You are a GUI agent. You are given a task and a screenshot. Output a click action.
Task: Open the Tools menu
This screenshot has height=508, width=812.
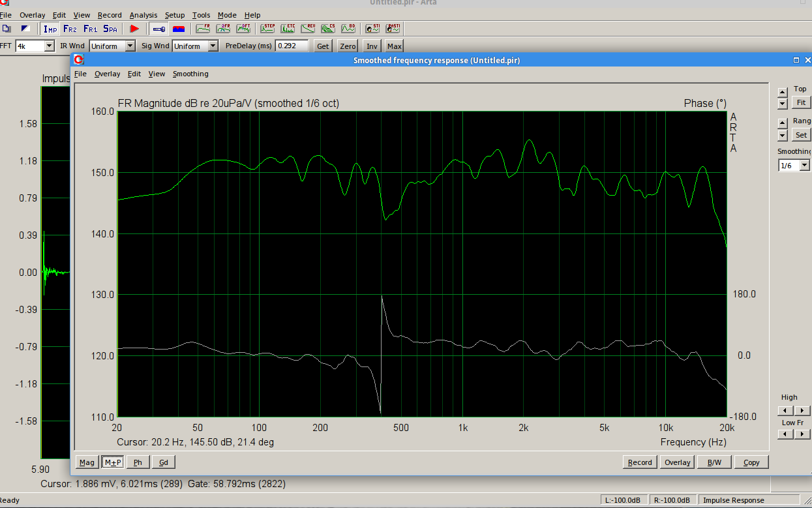(202, 15)
